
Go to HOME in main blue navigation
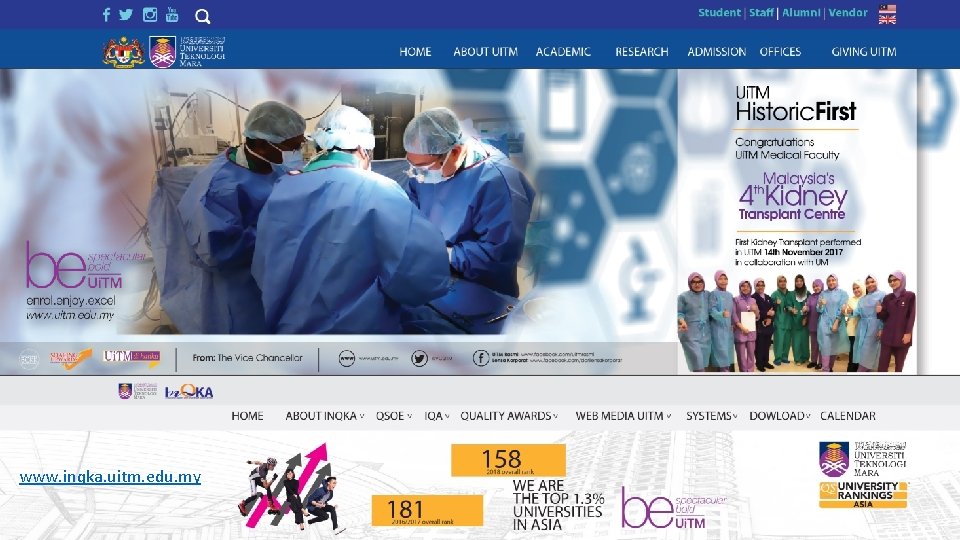(415, 52)
